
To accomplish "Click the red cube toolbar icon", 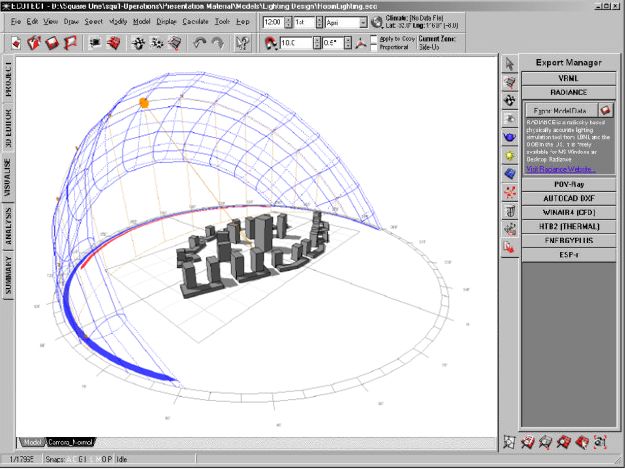I will pos(113,43).
